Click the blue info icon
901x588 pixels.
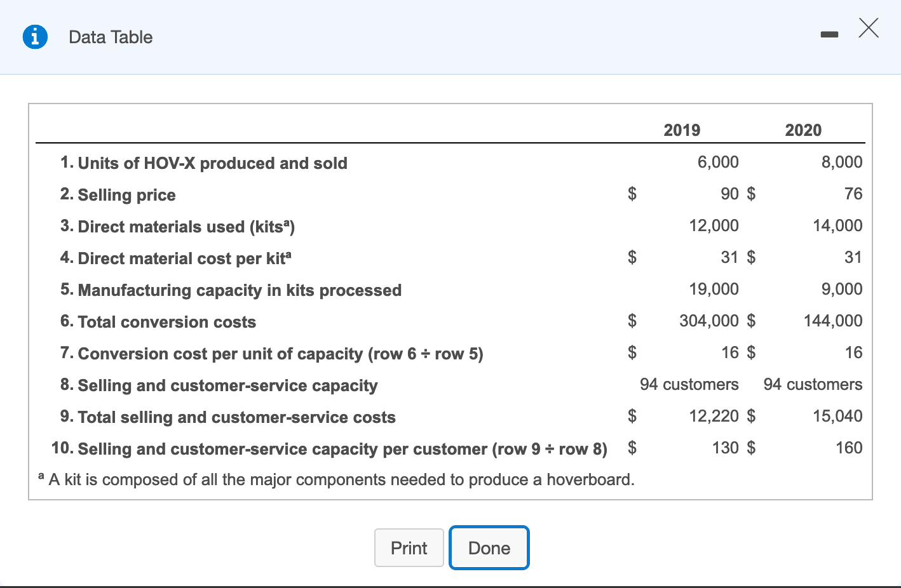point(35,37)
